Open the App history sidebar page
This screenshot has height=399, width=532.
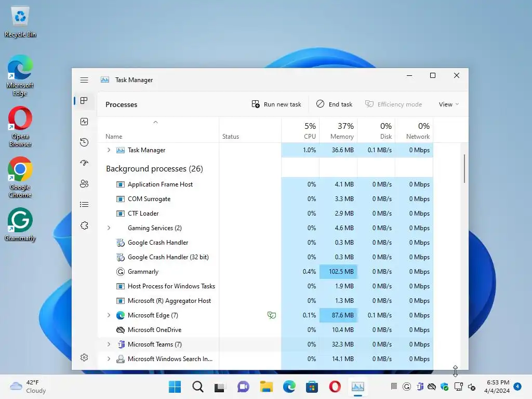(x=84, y=142)
